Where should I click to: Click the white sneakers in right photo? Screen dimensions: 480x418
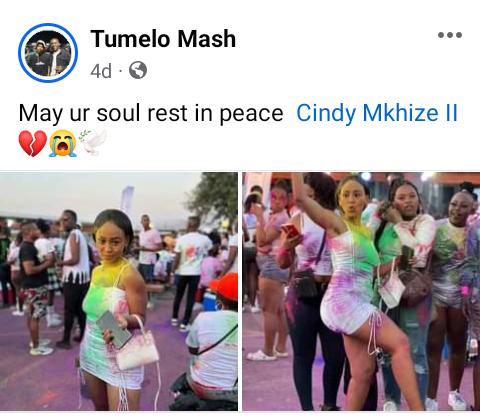456,400
